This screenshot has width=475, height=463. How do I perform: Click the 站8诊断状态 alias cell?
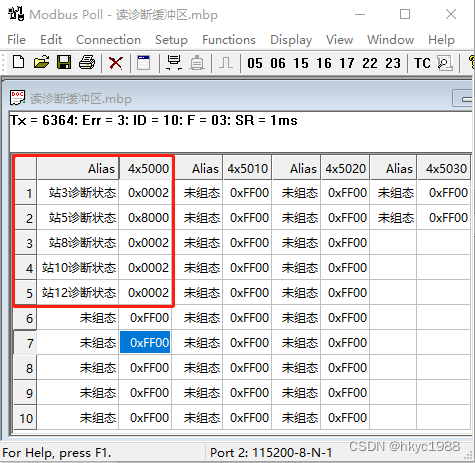point(78,243)
